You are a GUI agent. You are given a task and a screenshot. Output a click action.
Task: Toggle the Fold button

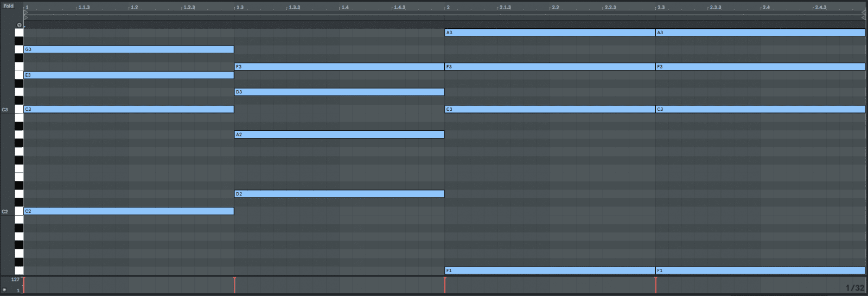click(x=8, y=6)
